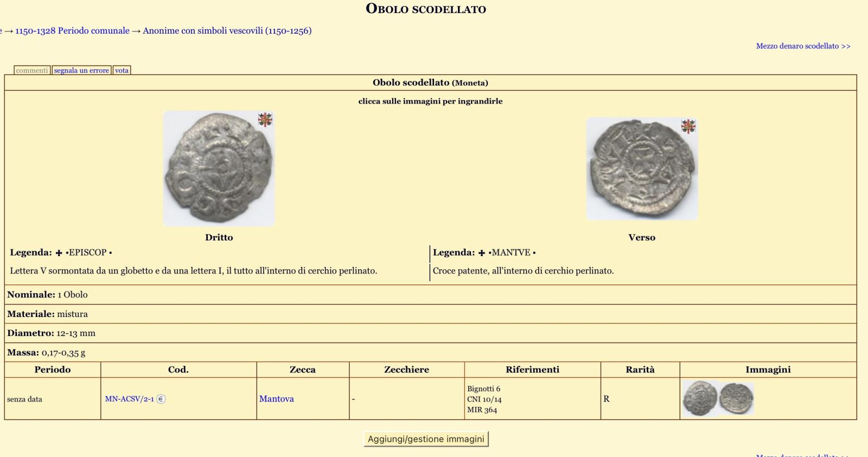The width and height of the screenshot is (868, 457).
Task: Click the Riferimenti column header
Action: [532, 370]
